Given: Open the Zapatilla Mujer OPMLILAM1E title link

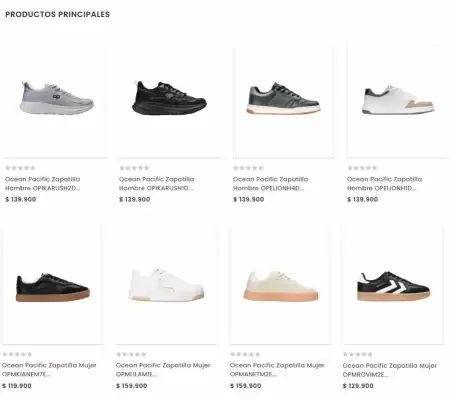Looking at the screenshot, I should coord(163,370).
